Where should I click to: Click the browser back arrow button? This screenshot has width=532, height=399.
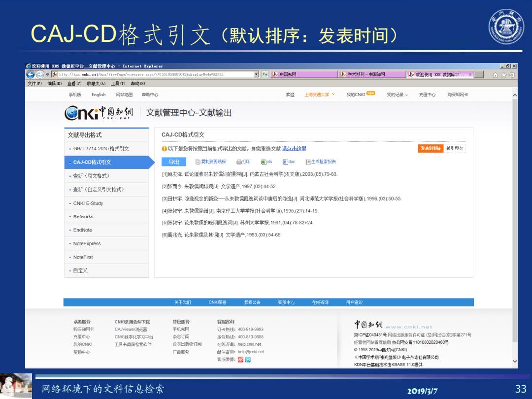[x=31, y=75]
